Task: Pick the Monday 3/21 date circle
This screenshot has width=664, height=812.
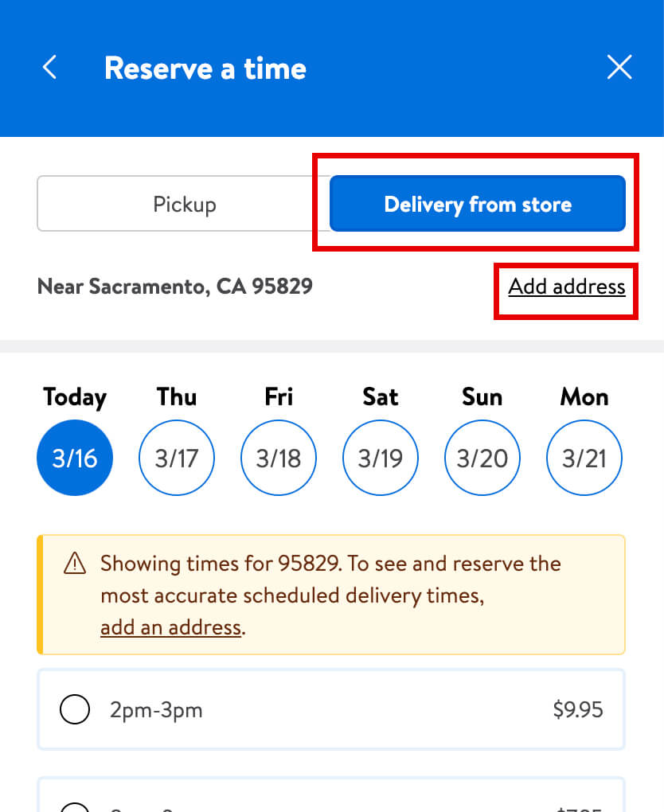Action: (x=584, y=458)
